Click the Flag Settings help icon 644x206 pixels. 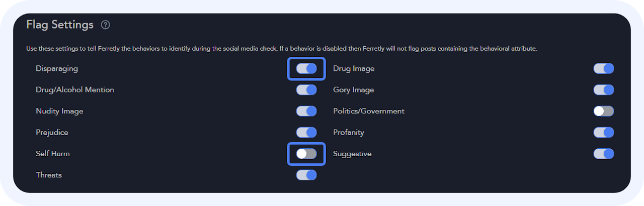[x=105, y=25]
